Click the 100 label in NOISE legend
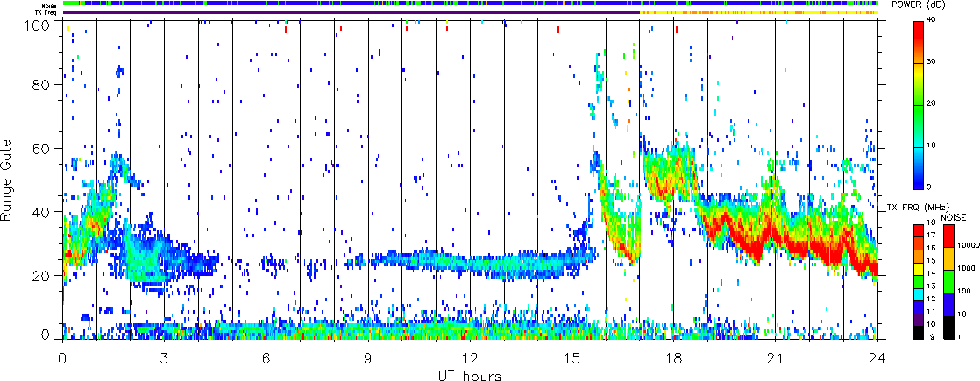The image size is (980, 381). [x=963, y=291]
